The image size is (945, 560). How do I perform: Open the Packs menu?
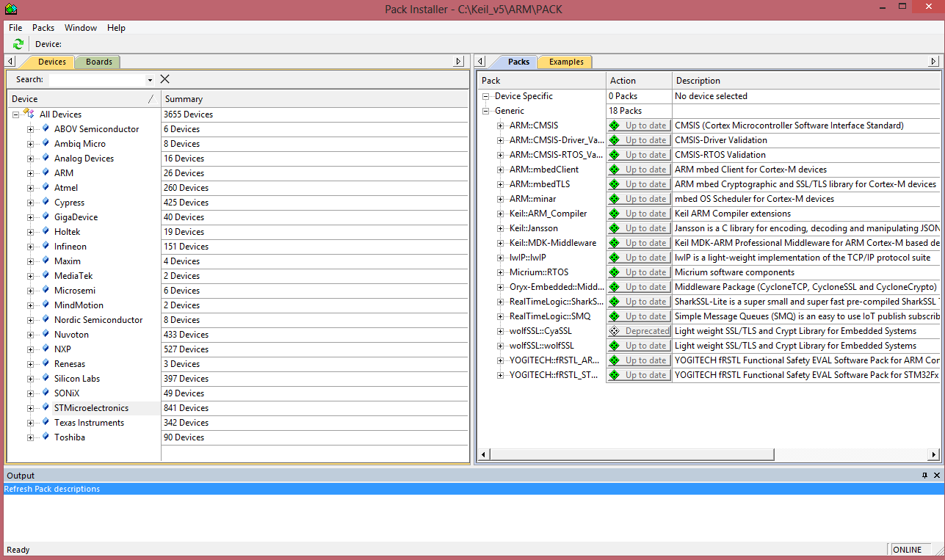coord(43,28)
